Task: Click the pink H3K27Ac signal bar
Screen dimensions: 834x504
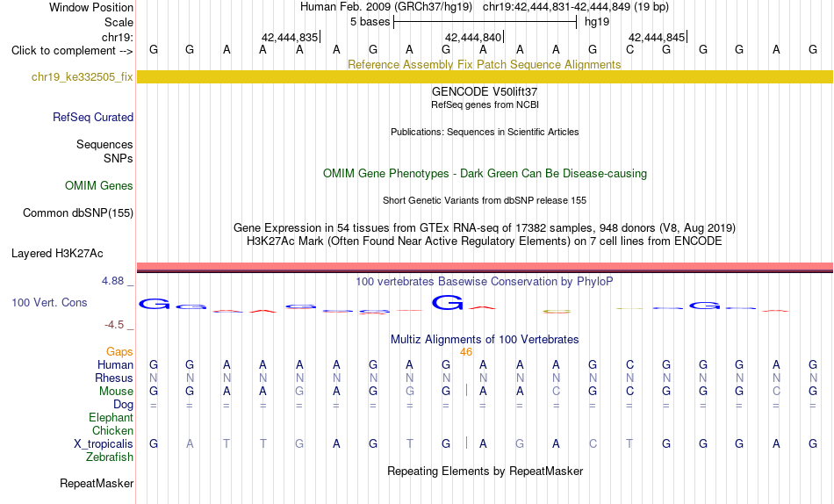Action: (485, 267)
